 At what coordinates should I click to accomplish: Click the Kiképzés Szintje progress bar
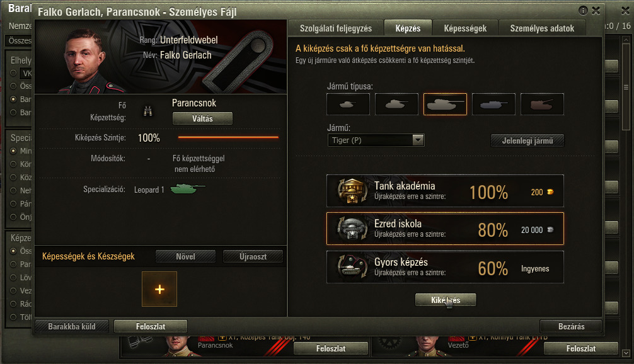click(228, 137)
